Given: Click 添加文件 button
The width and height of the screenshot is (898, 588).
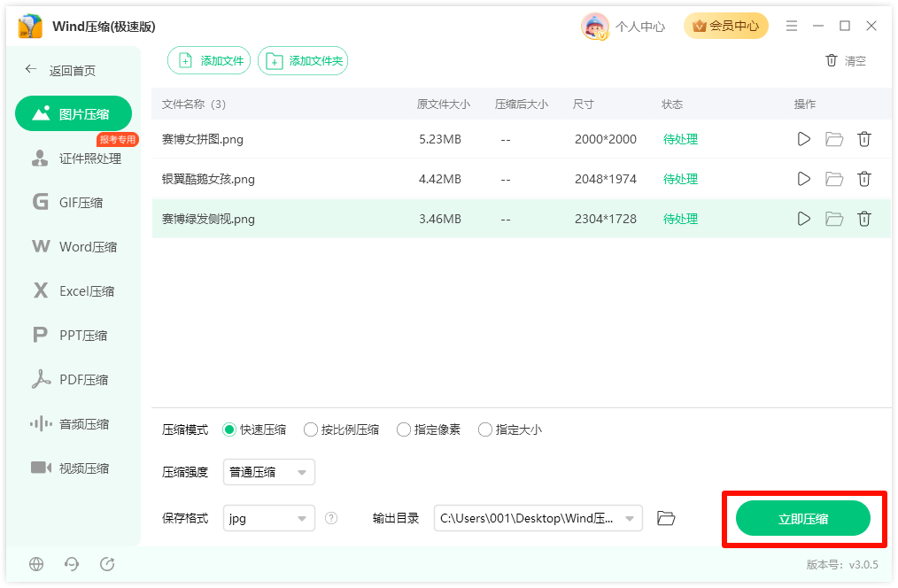Looking at the screenshot, I should pyautogui.click(x=209, y=61).
